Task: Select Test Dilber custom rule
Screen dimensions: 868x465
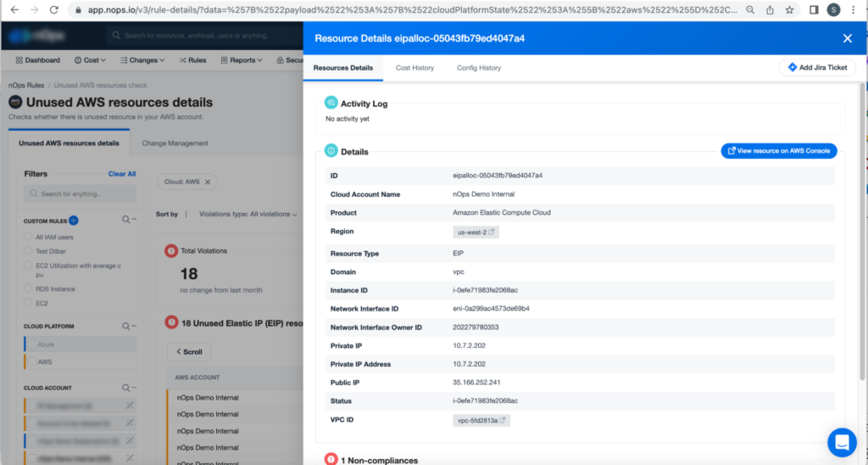Action: click(x=28, y=251)
